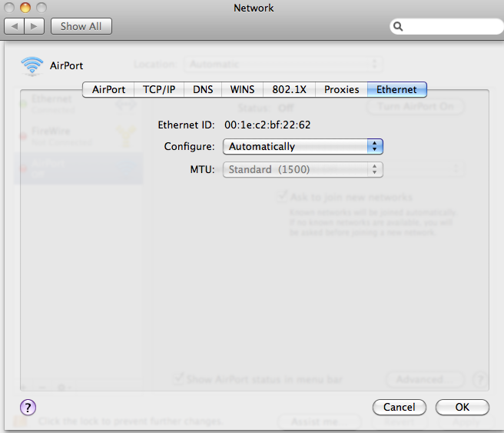Viewport: 504px width, 433px height.
Task: Open the WINS tab
Action: coord(242,89)
